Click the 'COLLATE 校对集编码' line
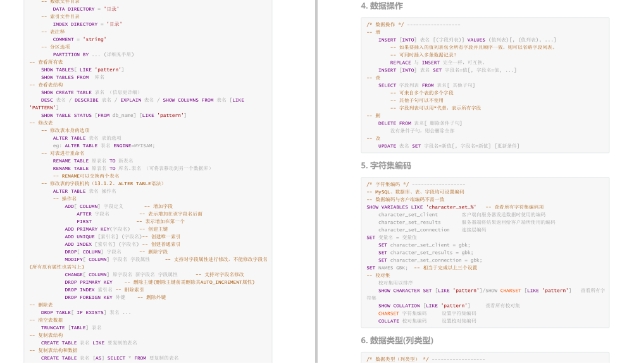 point(427,321)
